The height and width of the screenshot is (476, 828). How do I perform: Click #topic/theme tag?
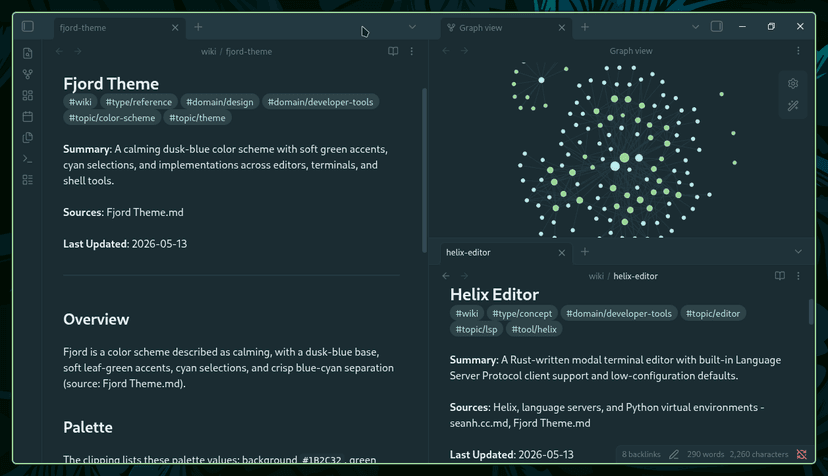pyautogui.click(x=197, y=118)
